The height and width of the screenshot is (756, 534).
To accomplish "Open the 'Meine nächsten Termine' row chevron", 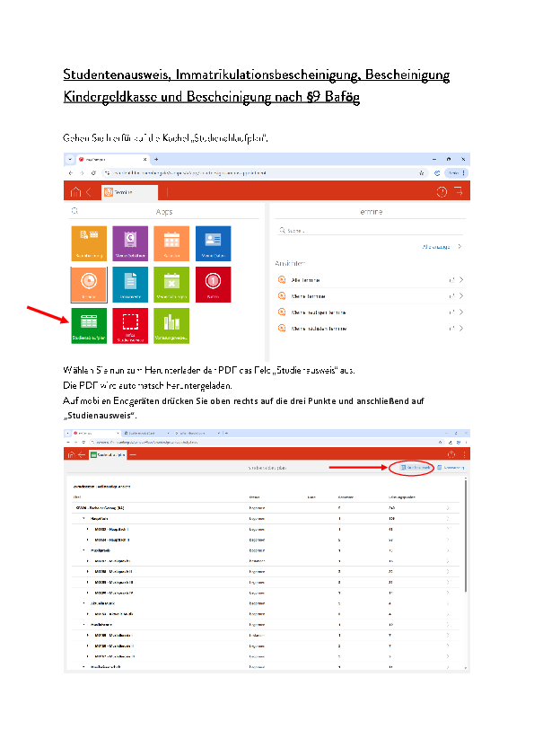I will pos(461,329).
